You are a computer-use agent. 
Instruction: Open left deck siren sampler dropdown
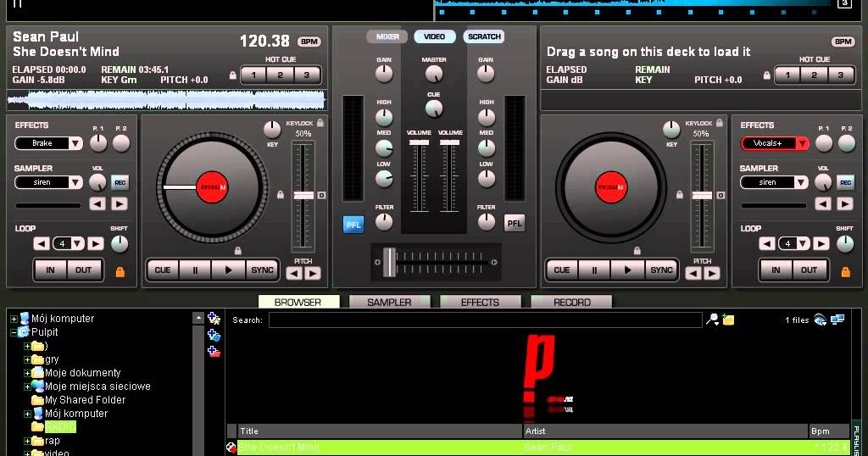click(75, 182)
